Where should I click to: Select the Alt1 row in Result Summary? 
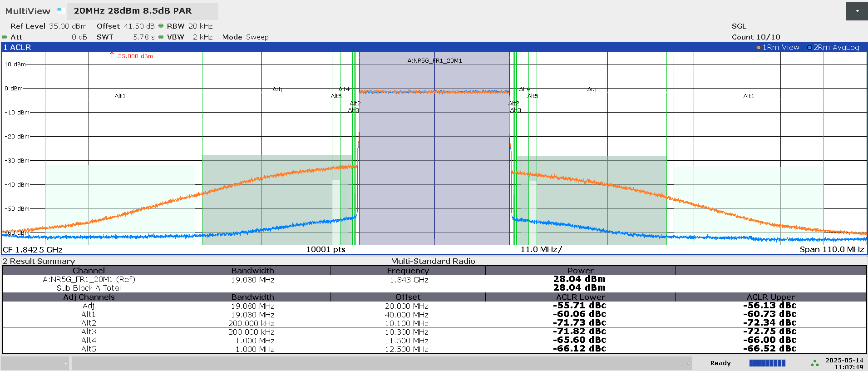[x=89, y=314]
